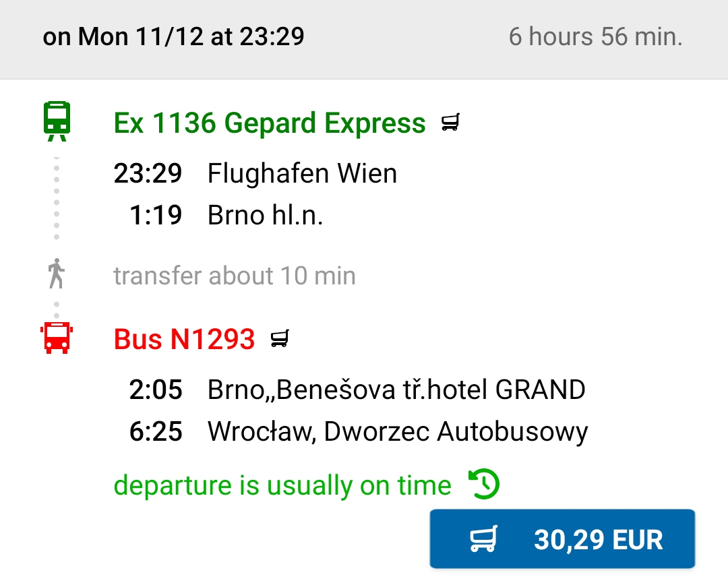Click the walking person transfer icon
The width and height of the screenshot is (728, 587).
click(56, 274)
